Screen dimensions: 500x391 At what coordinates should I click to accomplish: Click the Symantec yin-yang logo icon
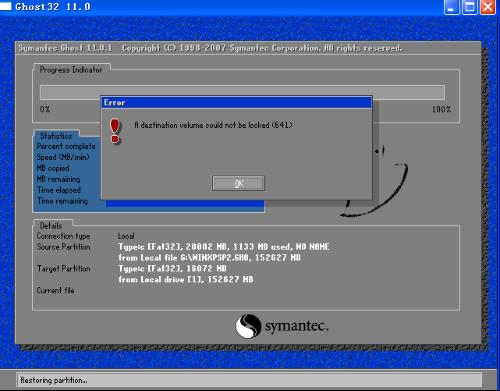tap(248, 326)
